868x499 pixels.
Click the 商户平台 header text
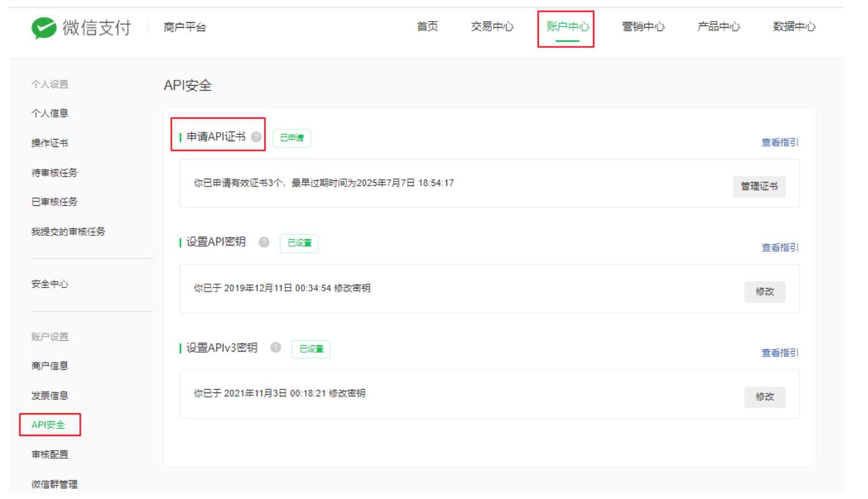(185, 27)
